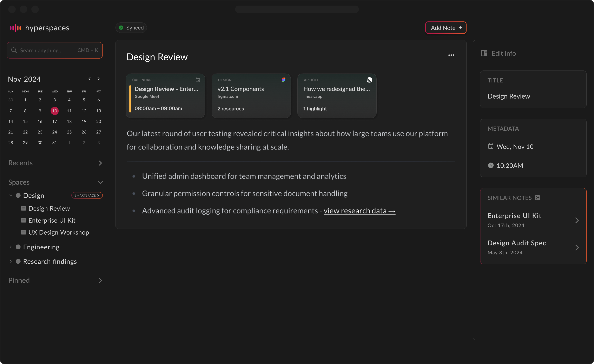The height and width of the screenshot is (364, 594).
Task: Select the Research findings space
Action: tap(50, 261)
